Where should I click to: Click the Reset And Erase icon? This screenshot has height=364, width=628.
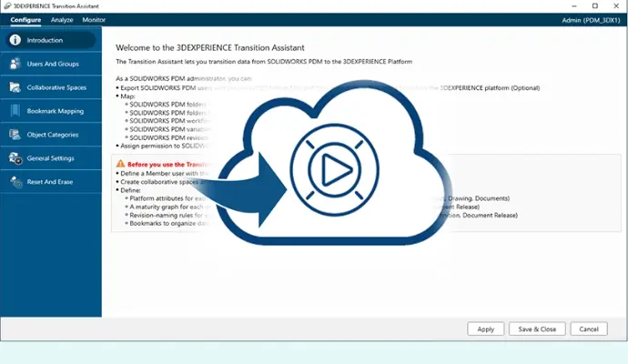click(x=16, y=182)
